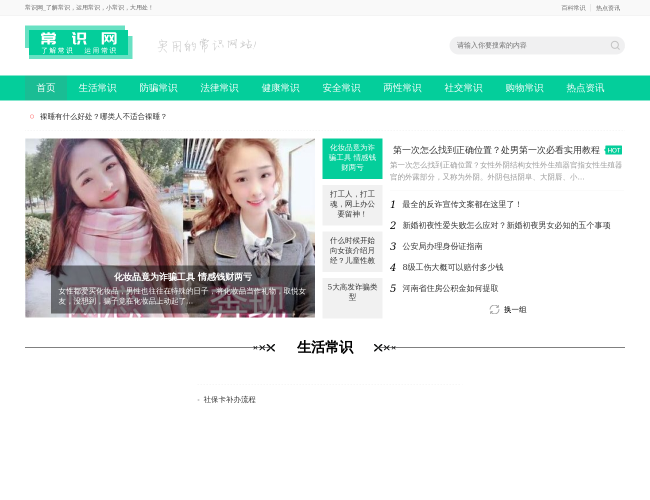The height and width of the screenshot is (500, 650).
Task: Open ranked article 8级工伤大概可以赔付多少钱
Action: [x=453, y=267]
